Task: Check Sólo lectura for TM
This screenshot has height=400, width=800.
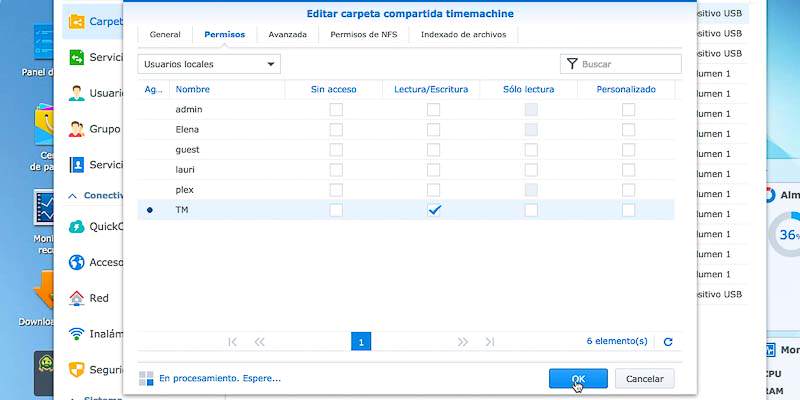Action: 531,210
